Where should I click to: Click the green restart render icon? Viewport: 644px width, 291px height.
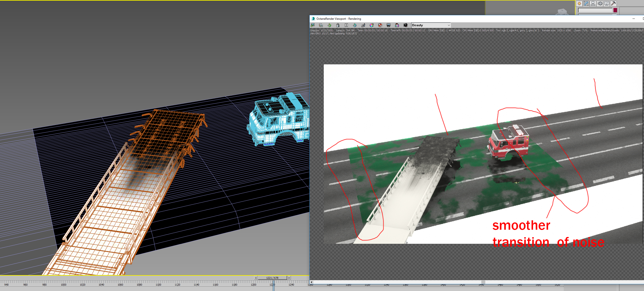[x=329, y=25]
